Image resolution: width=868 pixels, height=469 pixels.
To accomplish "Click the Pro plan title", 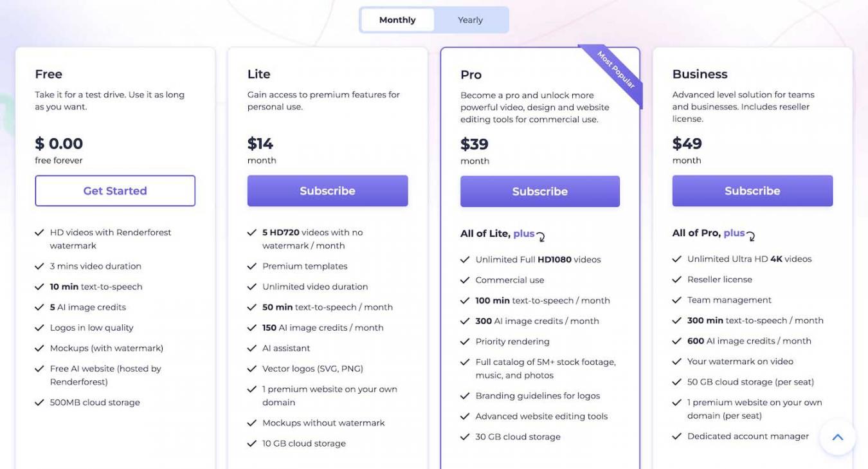I will pyautogui.click(x=471, y=75).
